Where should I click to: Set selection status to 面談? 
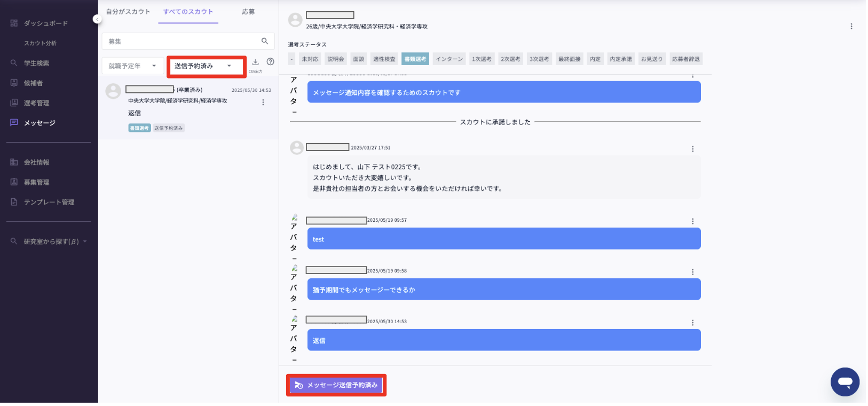(x=359, y=59)
